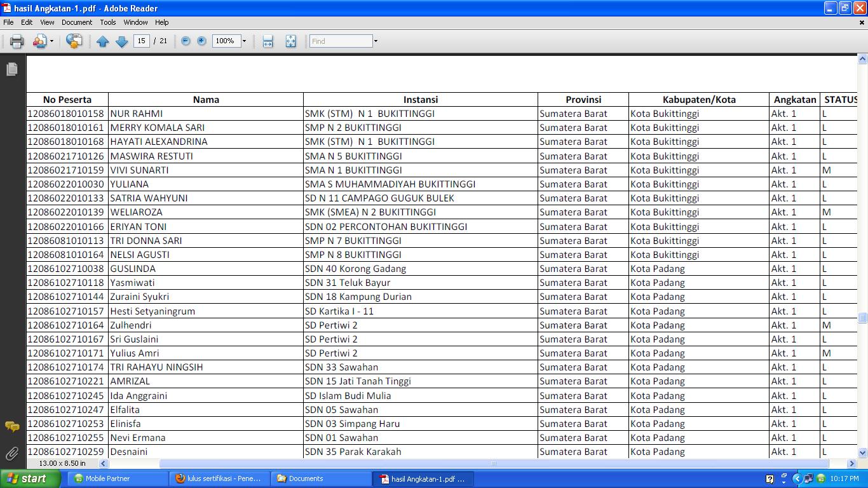Click the network connection tray icon
Screen dimensions: 868x488
[808, 478]
